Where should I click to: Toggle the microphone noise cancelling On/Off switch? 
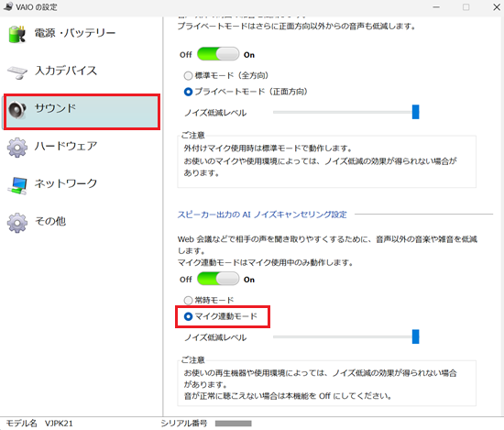tap(218, 54)
